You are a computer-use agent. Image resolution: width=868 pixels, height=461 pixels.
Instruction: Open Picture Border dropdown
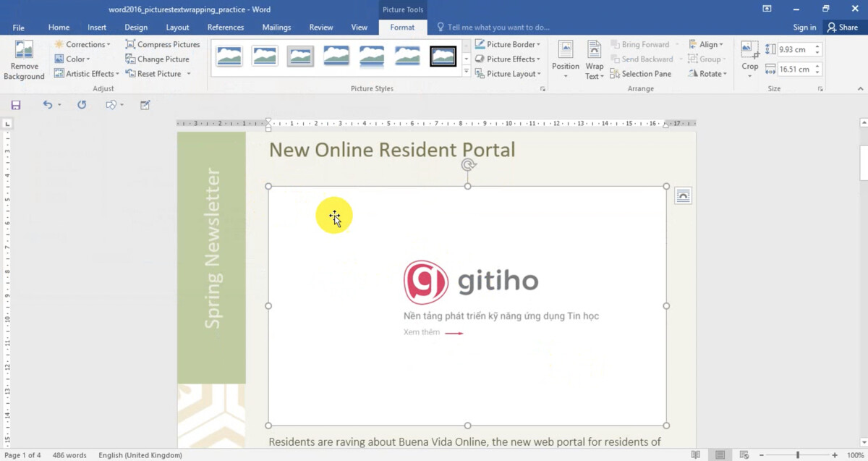tap(507, 44)
